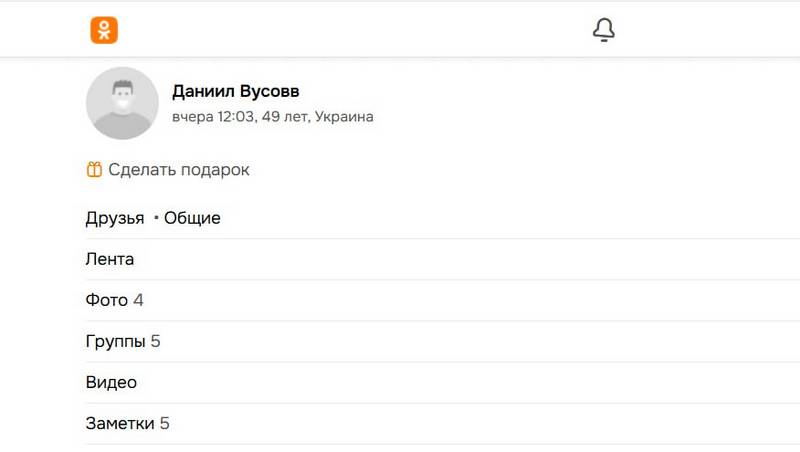Click the orange gift box icon

click(94, 170)
